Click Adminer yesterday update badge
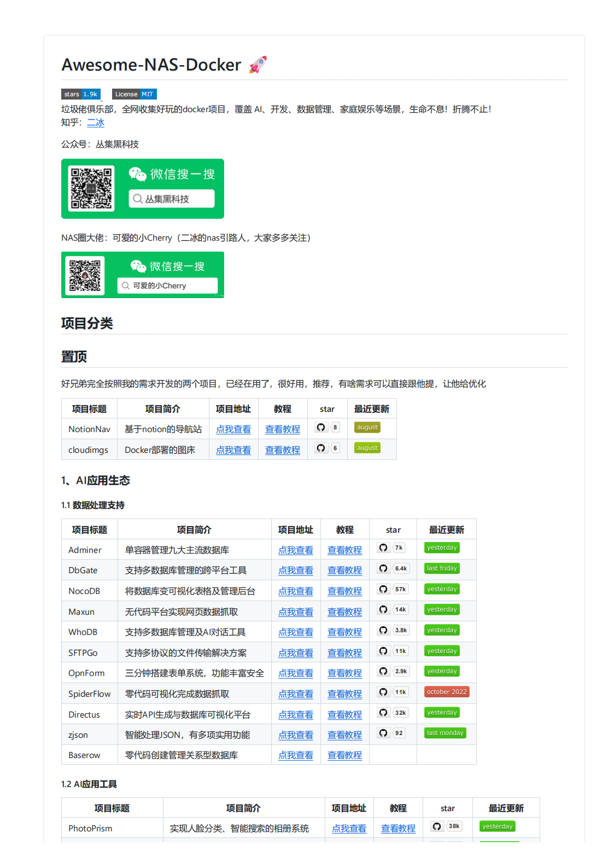The height and width of the screenshot is (868, 614). pyautogui.click(x=442, y=547)
